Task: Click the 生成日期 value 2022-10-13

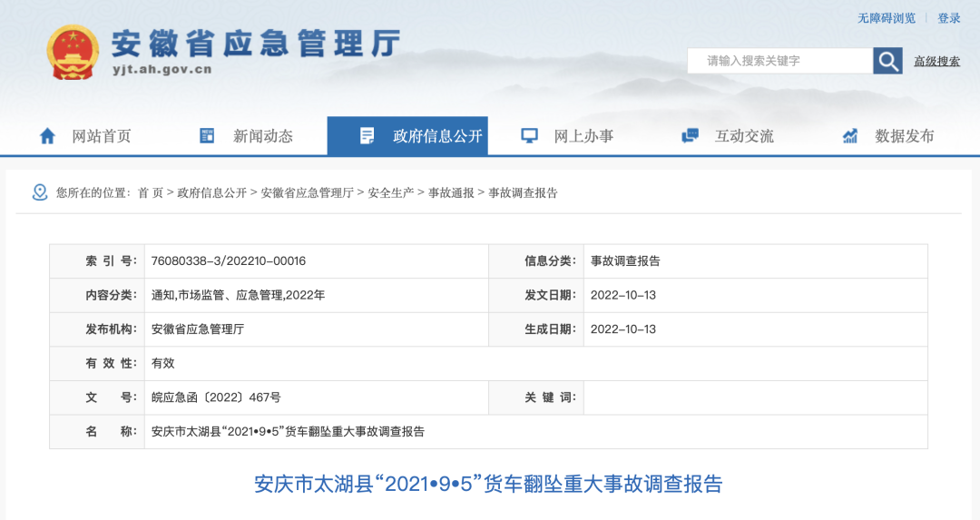Action: (x=623, y=329)
